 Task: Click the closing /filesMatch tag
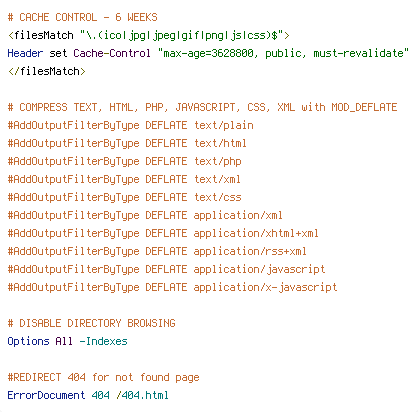click(x=47, y=71)
